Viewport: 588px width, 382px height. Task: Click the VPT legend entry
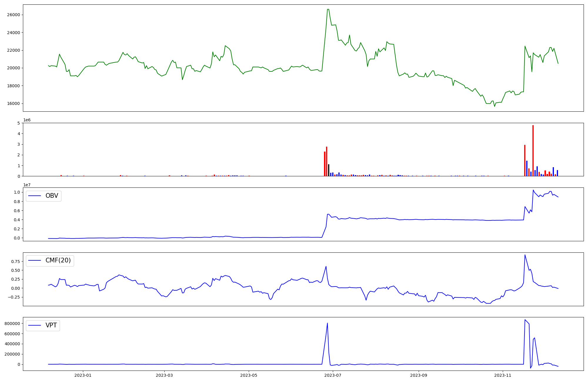[x=51, y=326]
